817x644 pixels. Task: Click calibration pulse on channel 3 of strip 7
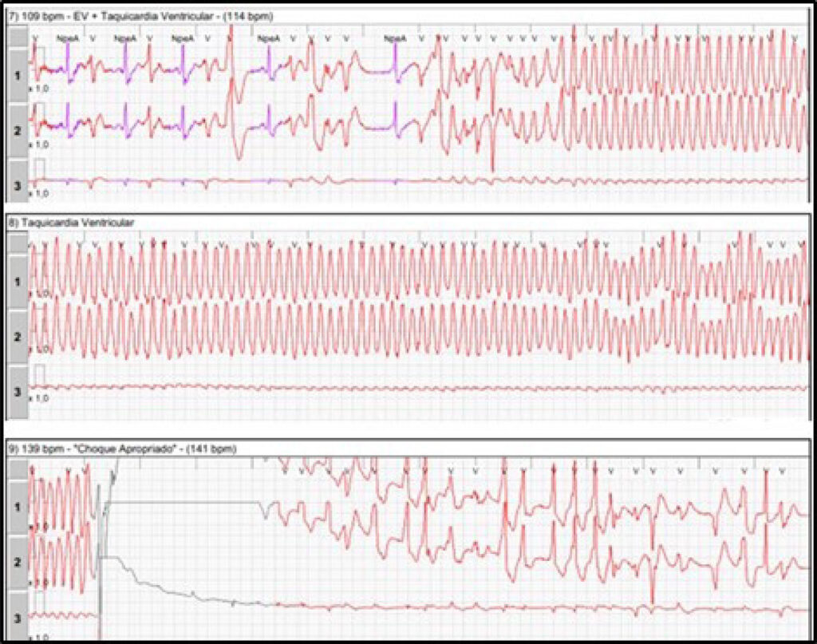[40, 169]
